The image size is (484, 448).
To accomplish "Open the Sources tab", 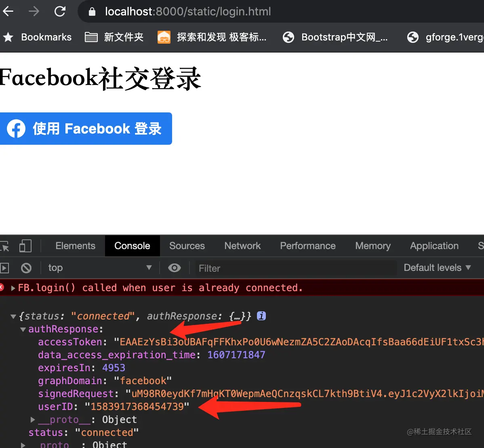I will (x=187, y=246).
